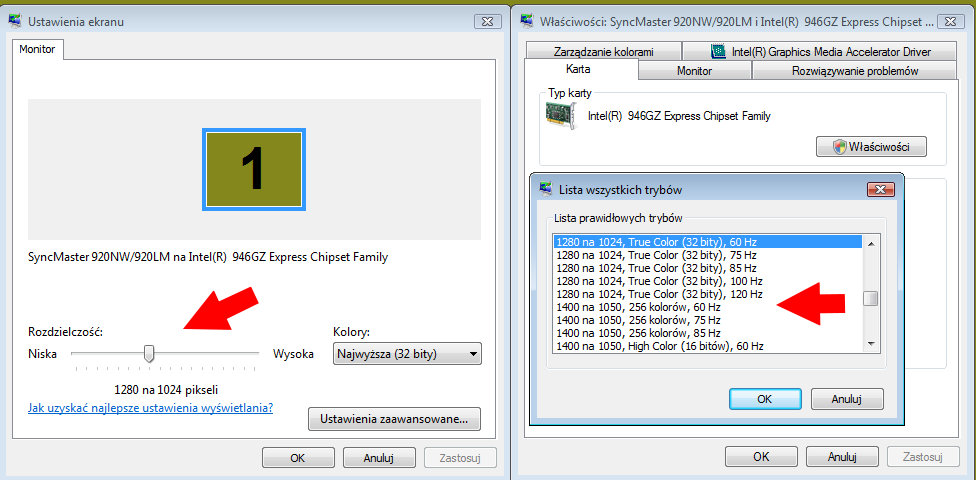976x480 pixels.
Task: Close the Właściwości SyncMaster window
Action: 950,21
